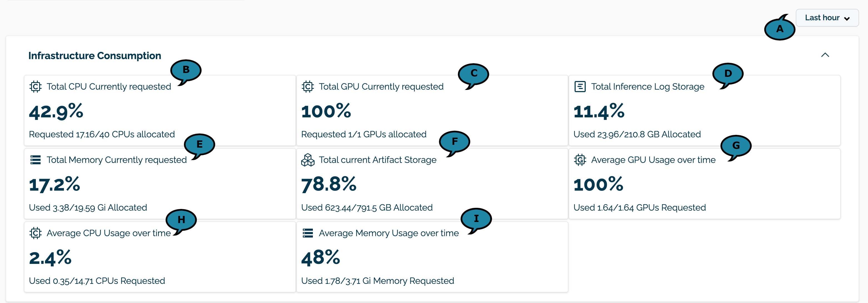
Task: Click the Used 1.64/1.64 GPUs Requested text
Action: tap(639, 207)
